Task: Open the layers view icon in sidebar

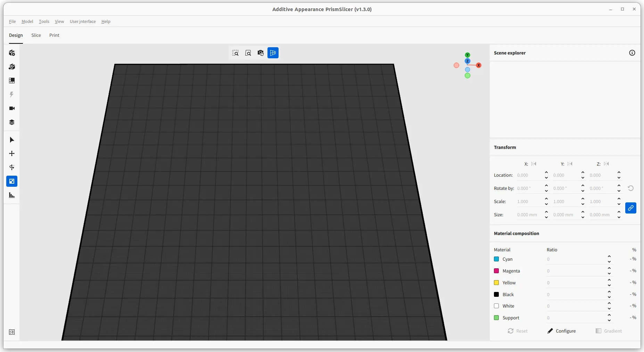Action: tap(12, 122)
